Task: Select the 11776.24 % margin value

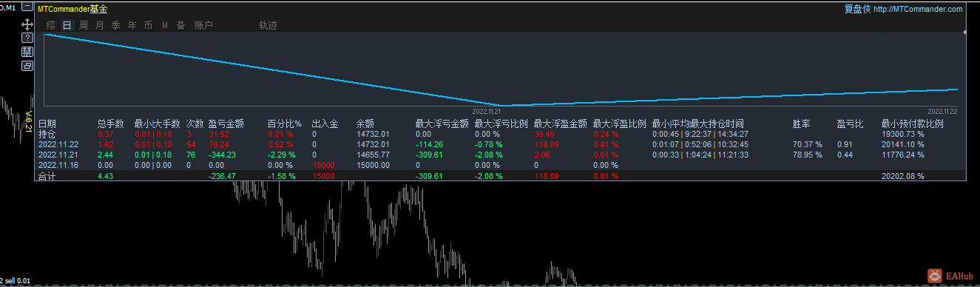Action: click(902, 155)
